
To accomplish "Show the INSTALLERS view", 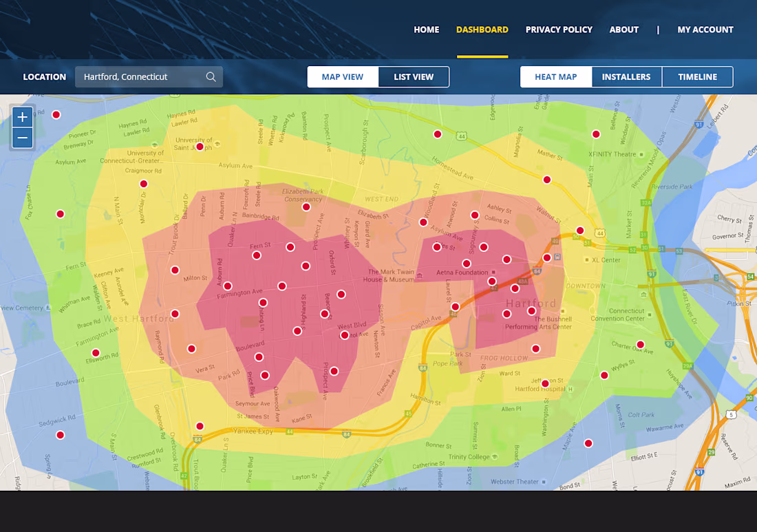I will click(626, 76).
